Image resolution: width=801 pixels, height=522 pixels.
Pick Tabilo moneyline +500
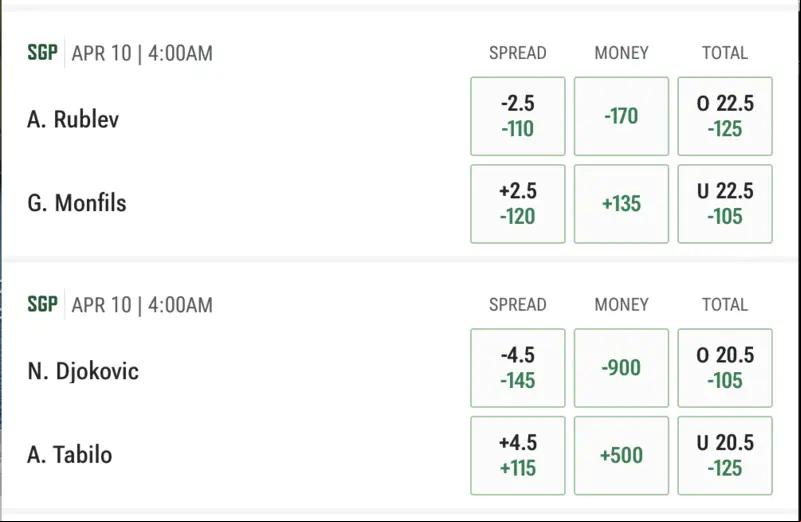621,456
